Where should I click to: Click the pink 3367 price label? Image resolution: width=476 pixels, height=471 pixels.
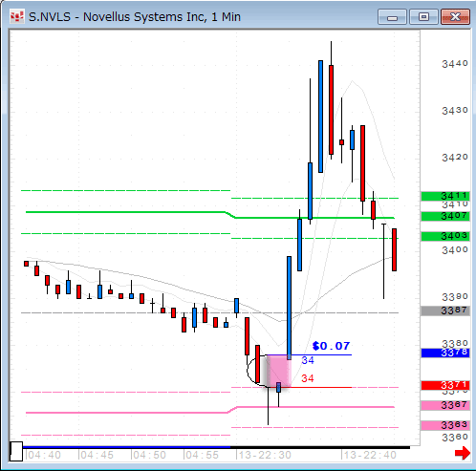click(x=445, y=405)
